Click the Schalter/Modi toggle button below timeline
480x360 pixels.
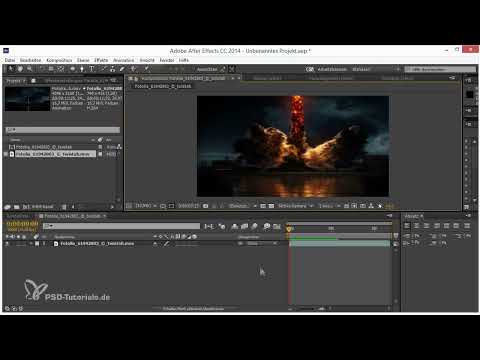tap(193, 309)
